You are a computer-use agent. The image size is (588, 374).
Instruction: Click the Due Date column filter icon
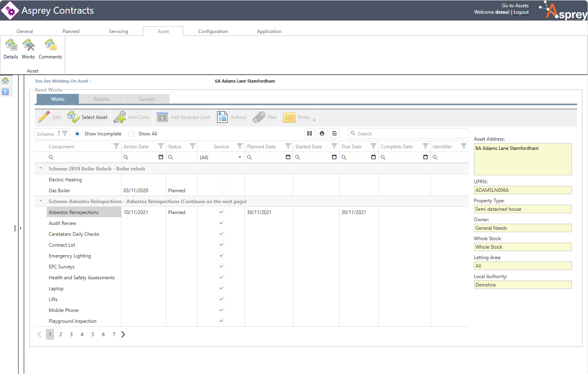coord(373,146)
